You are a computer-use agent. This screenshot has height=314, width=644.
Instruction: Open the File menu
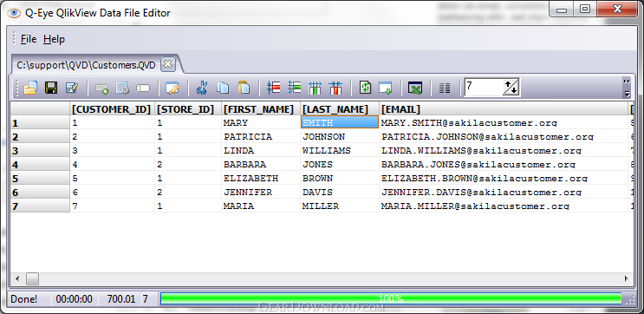[29, 39]
